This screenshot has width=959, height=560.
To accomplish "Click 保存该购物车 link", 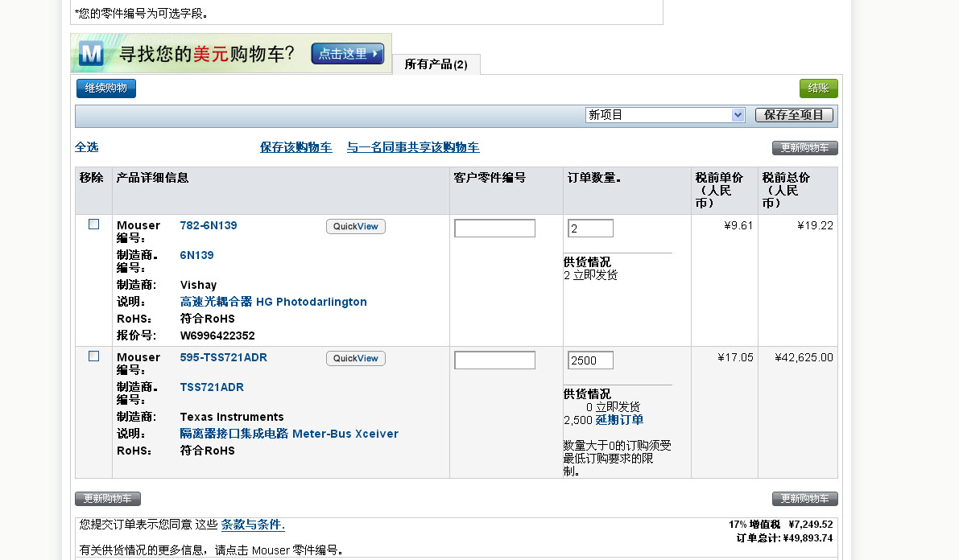I will (x=296, y=147).
